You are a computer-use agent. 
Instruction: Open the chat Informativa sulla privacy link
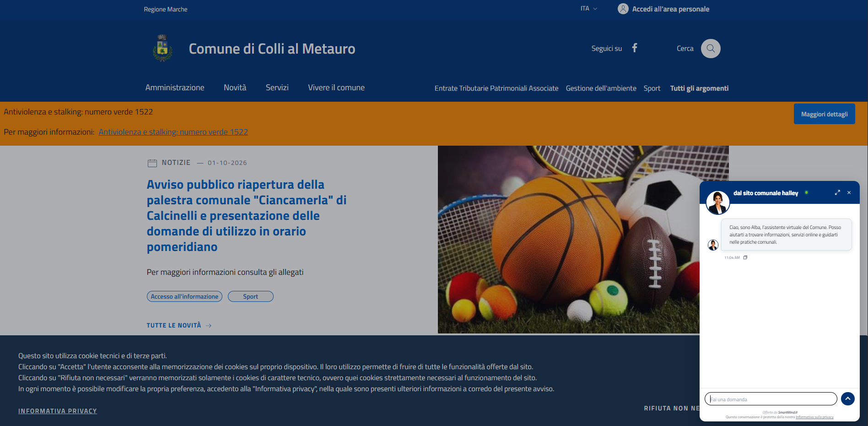click(x=814, y=417)
